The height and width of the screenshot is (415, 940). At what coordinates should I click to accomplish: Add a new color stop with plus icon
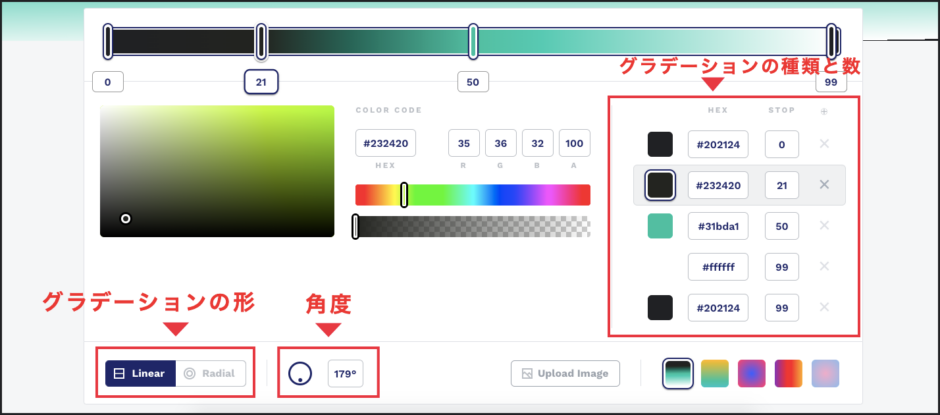[824, 112]
